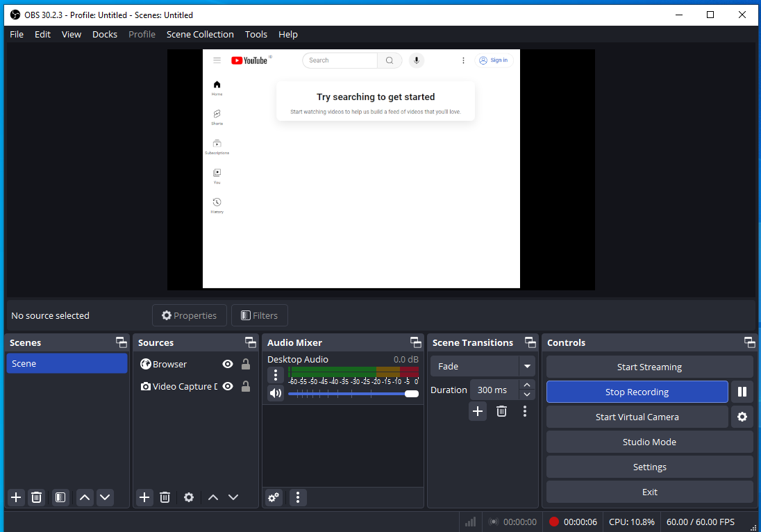
Task: Toggle the lock on the Browser source
Action: (246, 364)
